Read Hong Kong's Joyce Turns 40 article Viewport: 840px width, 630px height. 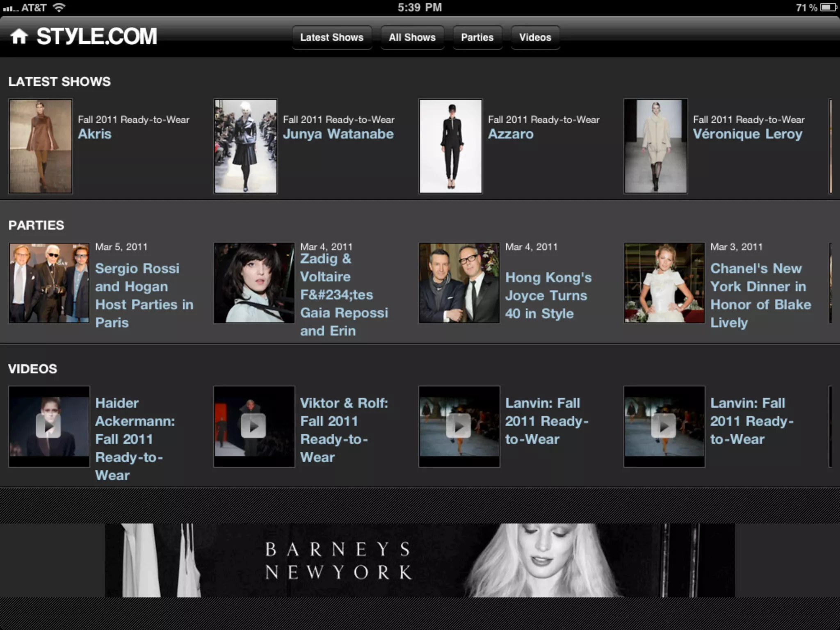548,295
